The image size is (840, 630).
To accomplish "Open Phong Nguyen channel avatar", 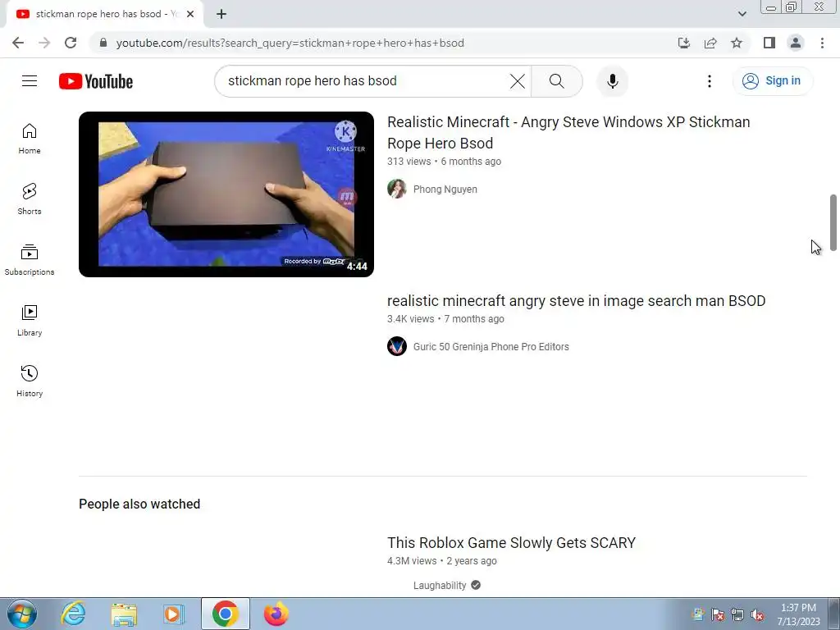I will tap(397, 189).
